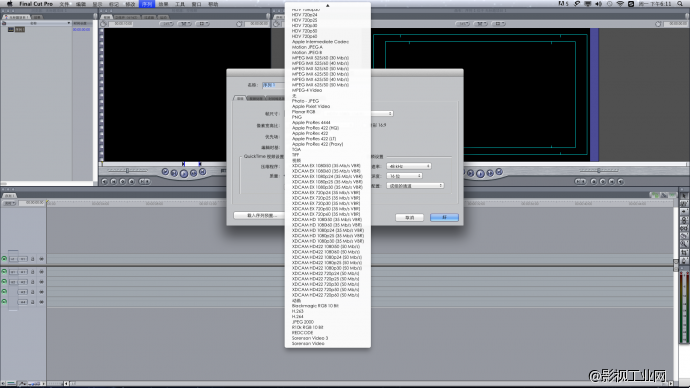Viewport: 690px width, 388px height.
Task: Open the Viewer zoom percentage popup
Action: coord(166,24)
